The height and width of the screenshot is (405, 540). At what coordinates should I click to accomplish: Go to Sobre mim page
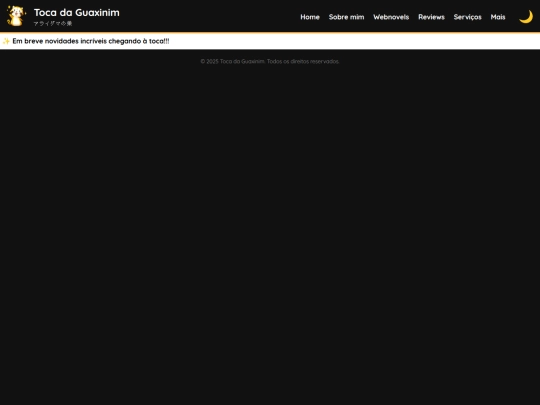pyautogui.click(x=346, y=17)
